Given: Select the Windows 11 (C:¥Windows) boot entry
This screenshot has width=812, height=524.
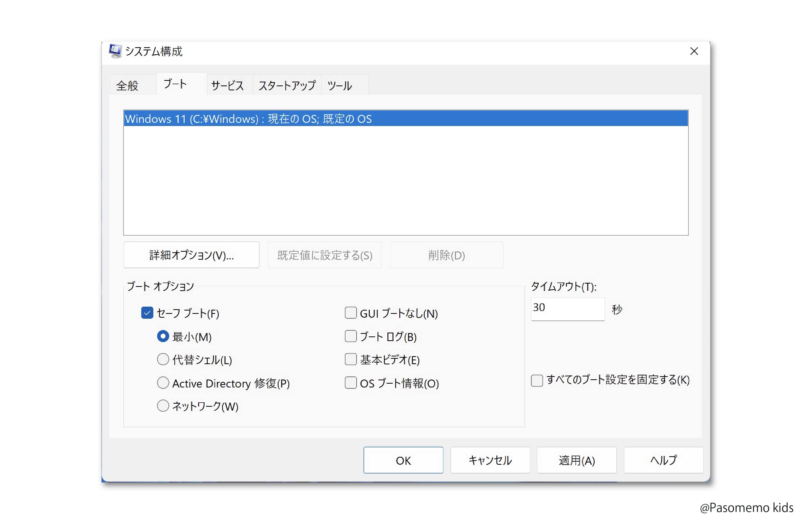Looking at the screenshot, I should point(406,118).
